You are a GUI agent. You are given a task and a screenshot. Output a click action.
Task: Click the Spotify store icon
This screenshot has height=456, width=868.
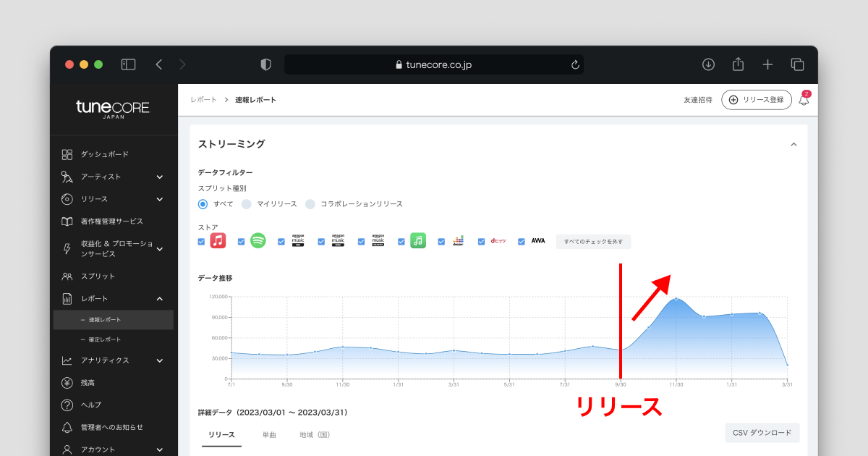click(x=258, y=241)
